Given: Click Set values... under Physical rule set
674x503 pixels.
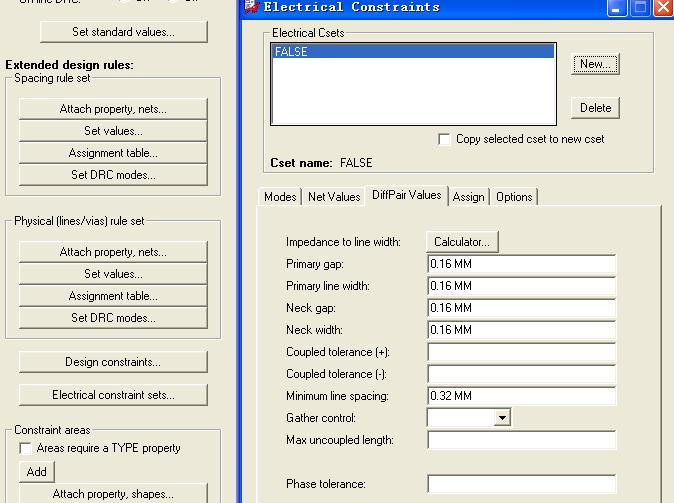Looking at the screenshot, I should coord(113,274).
